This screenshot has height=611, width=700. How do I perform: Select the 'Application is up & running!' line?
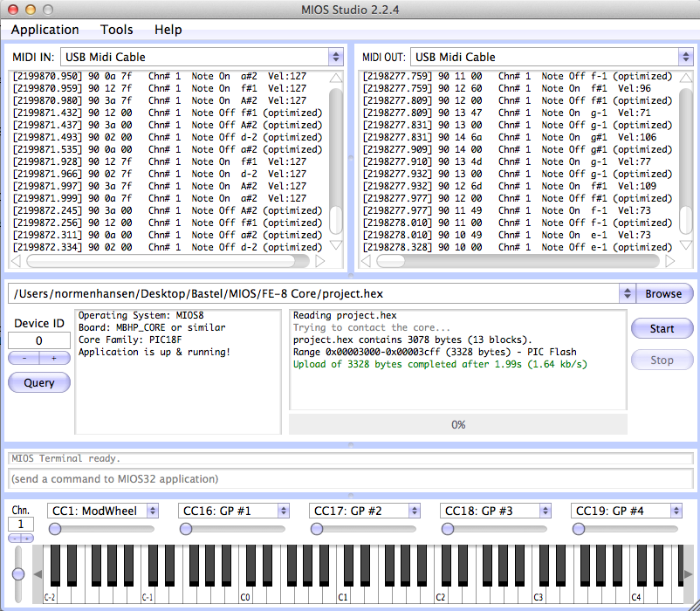point(154,352)
